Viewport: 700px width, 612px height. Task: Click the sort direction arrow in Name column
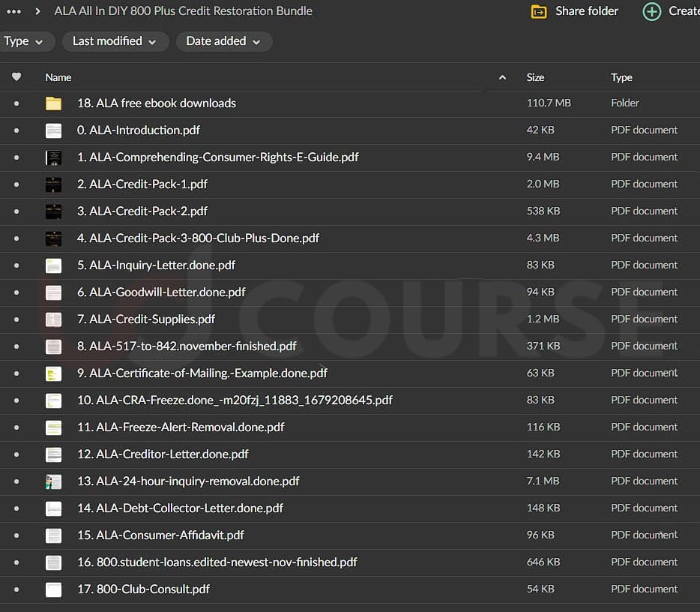[x=502, y=77]
